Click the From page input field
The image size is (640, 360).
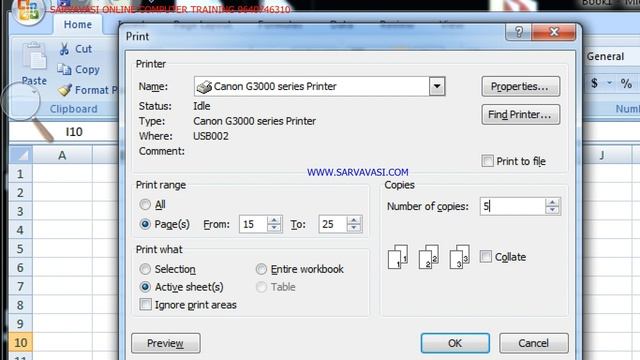253,224
